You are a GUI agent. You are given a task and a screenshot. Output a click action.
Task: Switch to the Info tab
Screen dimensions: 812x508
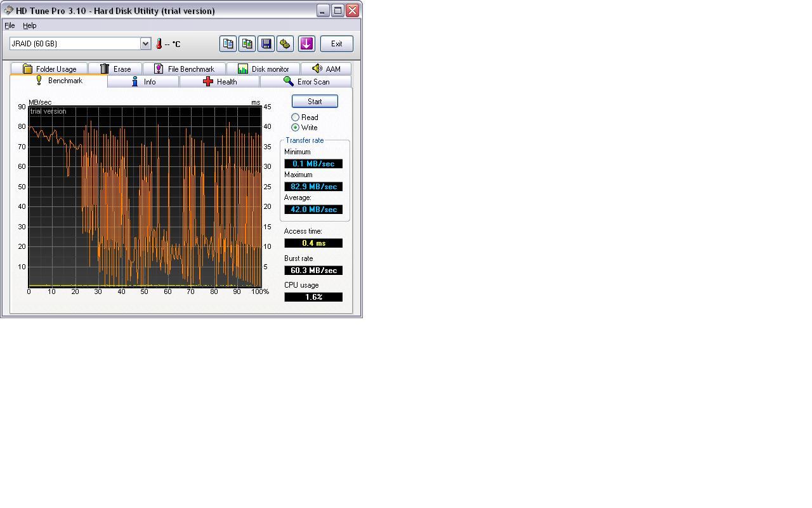coord(143,81)
